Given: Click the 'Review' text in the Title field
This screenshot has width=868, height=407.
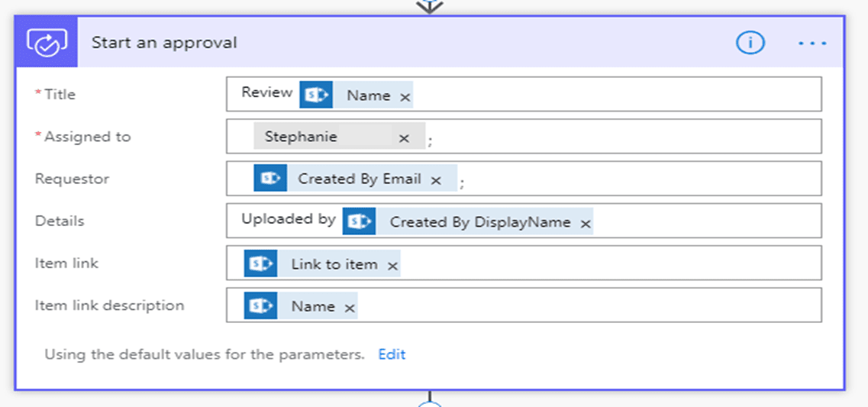Looking at the screenshot, I should coord(267,92).
